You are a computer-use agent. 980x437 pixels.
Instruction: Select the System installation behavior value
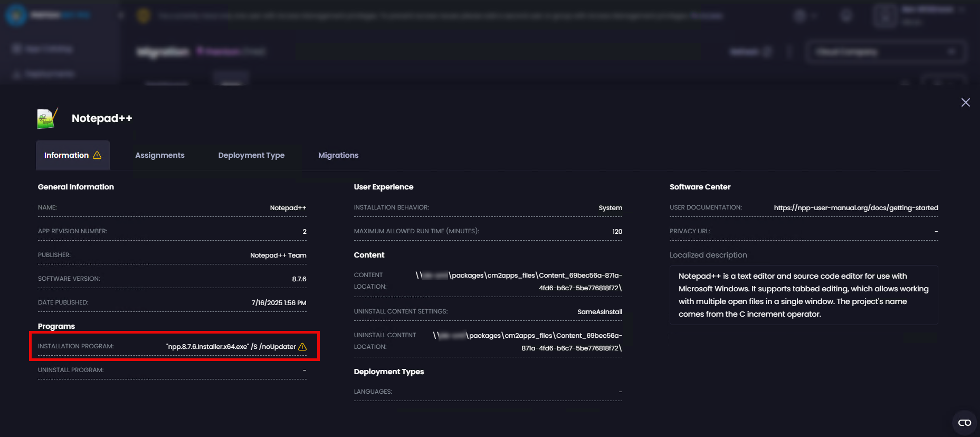coord(611,208)
